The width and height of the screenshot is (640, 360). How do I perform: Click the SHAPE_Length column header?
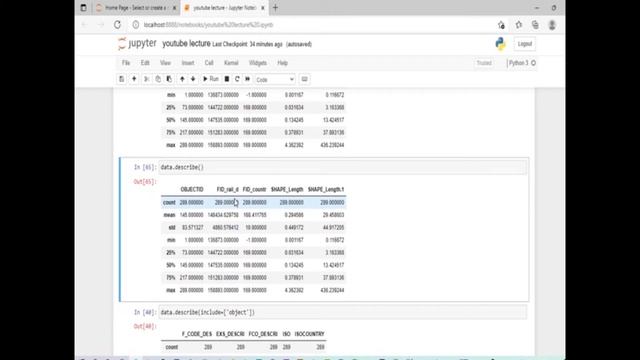pyautogui.click(x=287, y=189)
